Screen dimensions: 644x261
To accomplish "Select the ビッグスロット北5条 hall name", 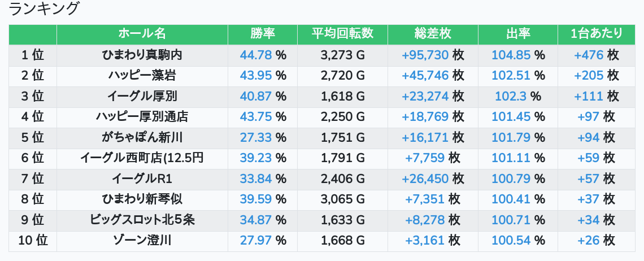I will 142,220.
